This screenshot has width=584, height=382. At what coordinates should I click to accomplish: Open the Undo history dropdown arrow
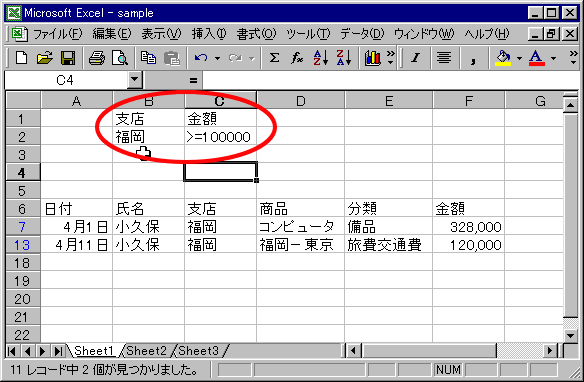(217, 58)
